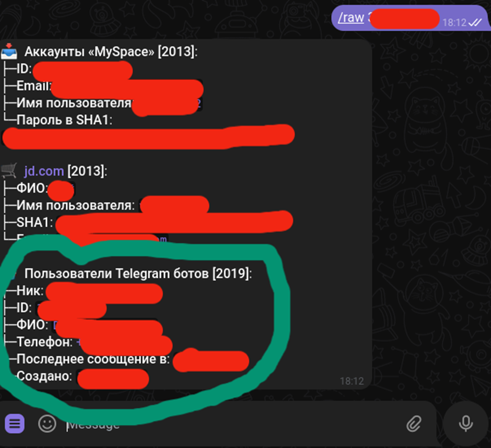491x448 pixels.
Task: Click the /raw command link
Action: (350, 18)
